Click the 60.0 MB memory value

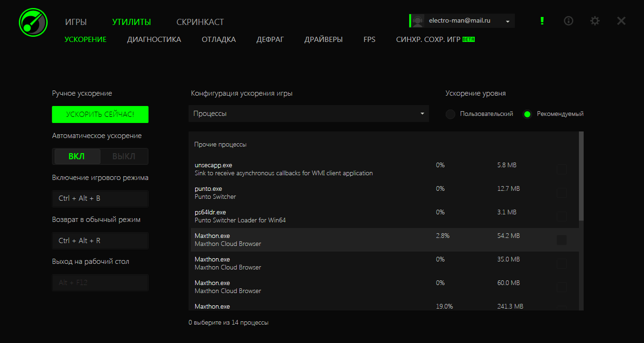pos(509,283)
